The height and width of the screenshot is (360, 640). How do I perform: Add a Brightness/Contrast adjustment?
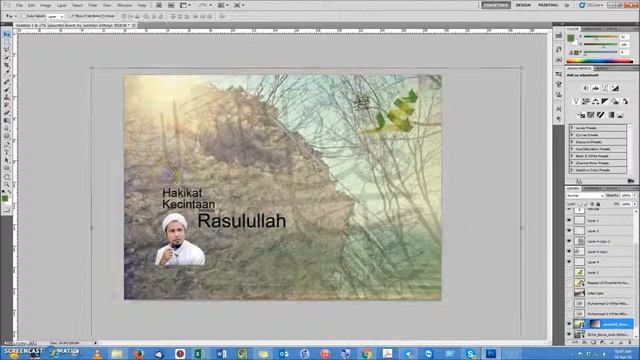(586, 88)
